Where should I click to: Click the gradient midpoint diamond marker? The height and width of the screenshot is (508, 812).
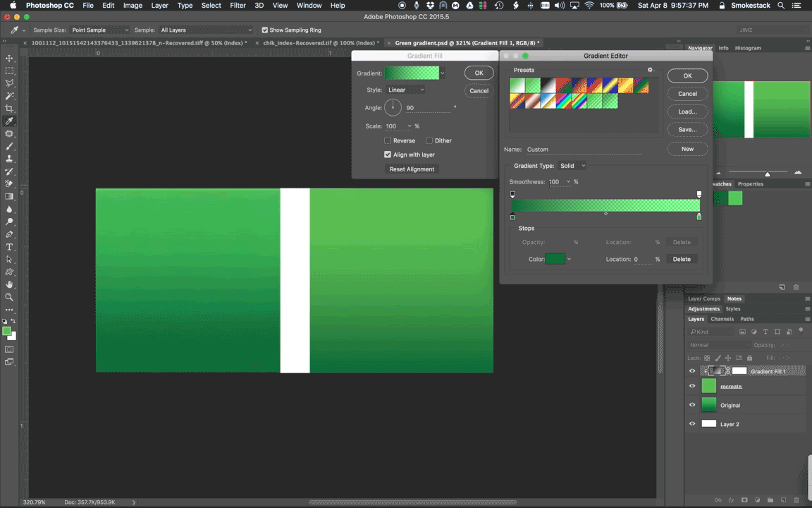coord(605,214)
